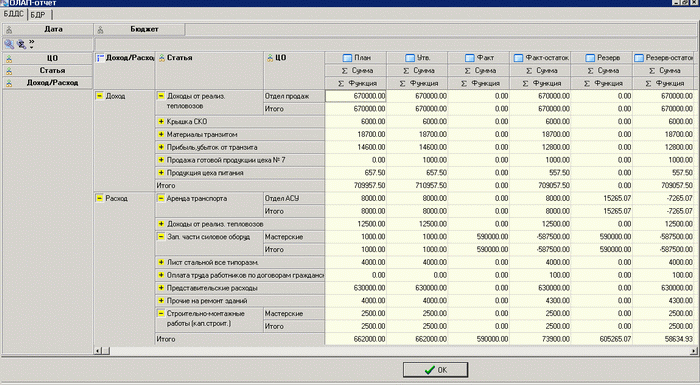Click left arrow of horizontal scrollbar
The image size is (700, 385).
point(98,351)
